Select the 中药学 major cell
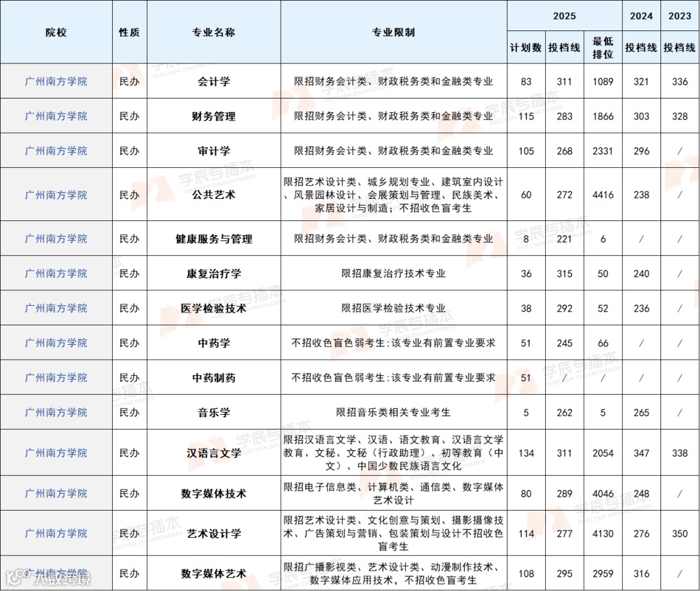Screen dimensions: 700x591 [x=214, y=343]
